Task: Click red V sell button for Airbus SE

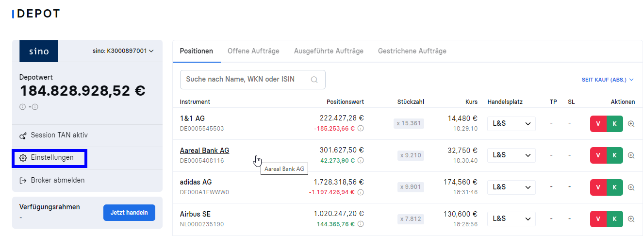Action: (x=598, y=219)
